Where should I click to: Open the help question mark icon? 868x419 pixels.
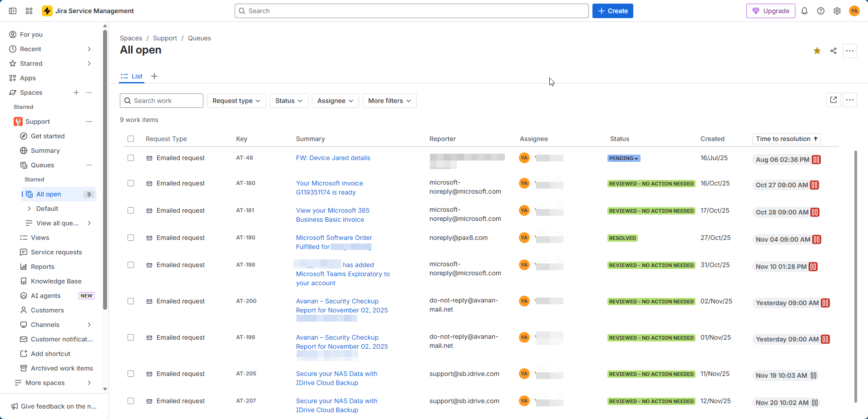pyautogui.click(x=821, y=11)
